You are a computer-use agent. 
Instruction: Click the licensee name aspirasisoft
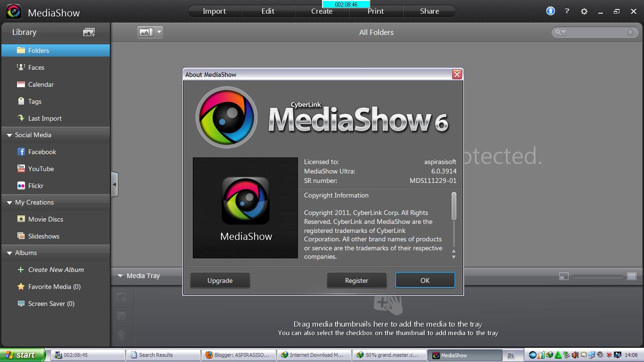tap(440, 162)
